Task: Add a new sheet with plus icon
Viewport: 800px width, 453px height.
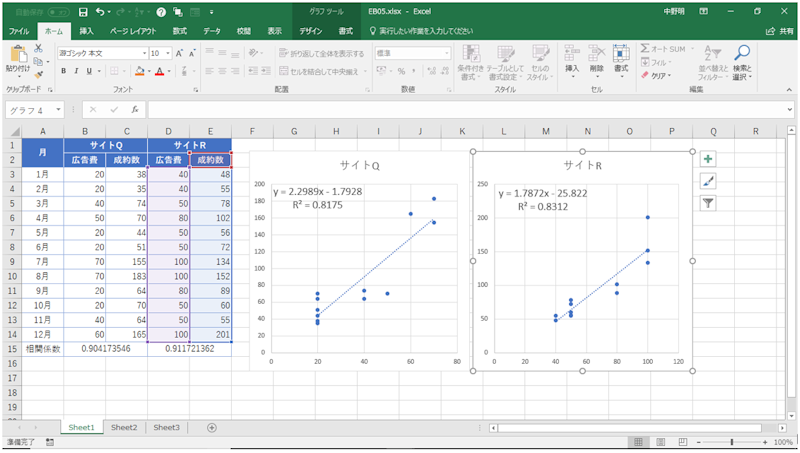Action: coord(211,427)
